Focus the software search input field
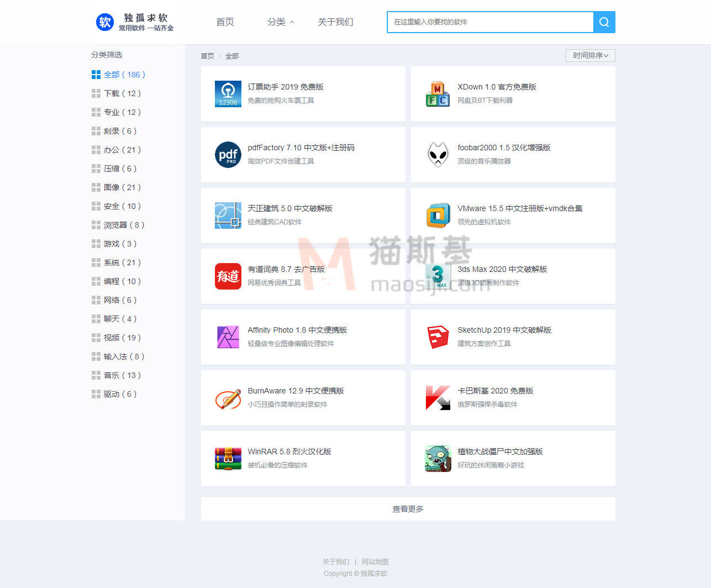This screenshot has width=711, height=588. coord(490,22)
